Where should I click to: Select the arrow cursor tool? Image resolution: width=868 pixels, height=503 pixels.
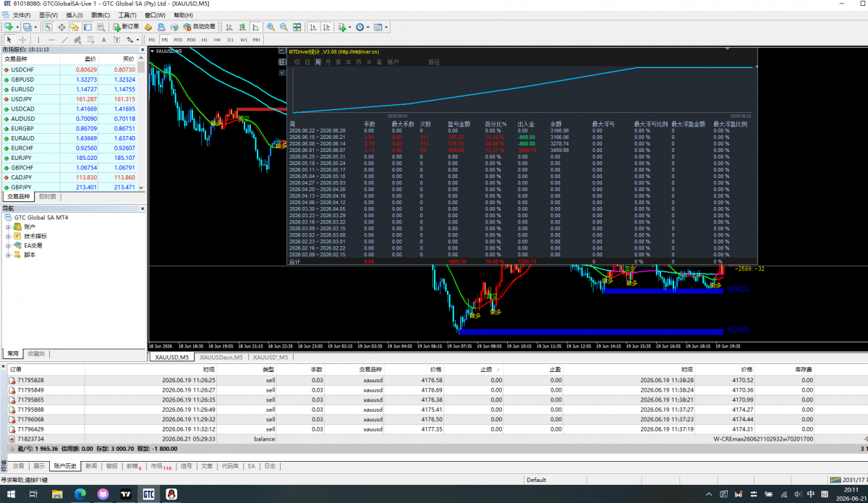click(x=9, y=40)
